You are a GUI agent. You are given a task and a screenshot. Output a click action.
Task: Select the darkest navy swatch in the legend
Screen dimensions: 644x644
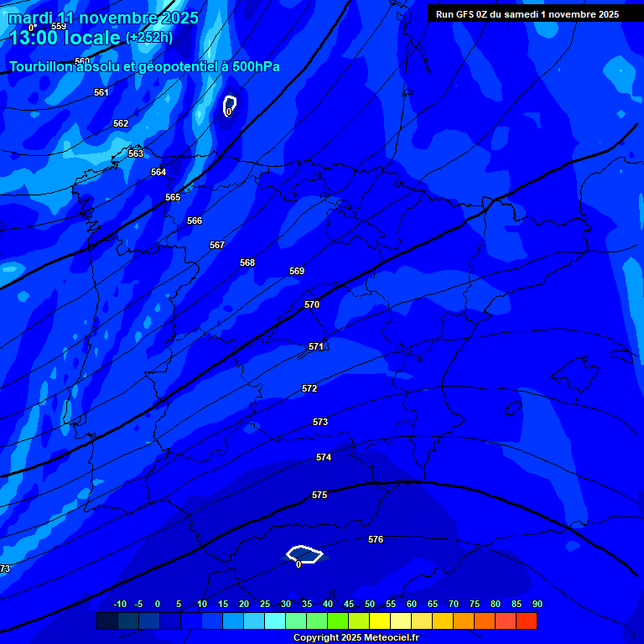107,621
